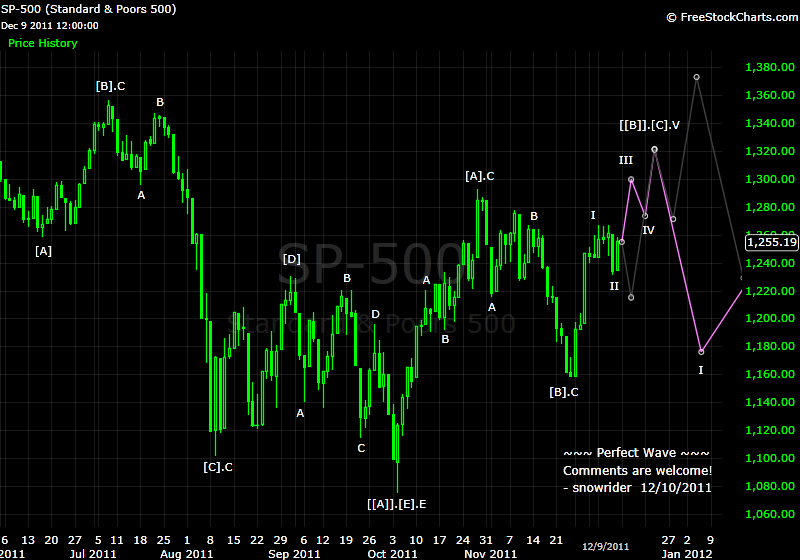800x560 pixels.
Task: Click the [D] wave label near late August
Action: [x=292, y=259]
